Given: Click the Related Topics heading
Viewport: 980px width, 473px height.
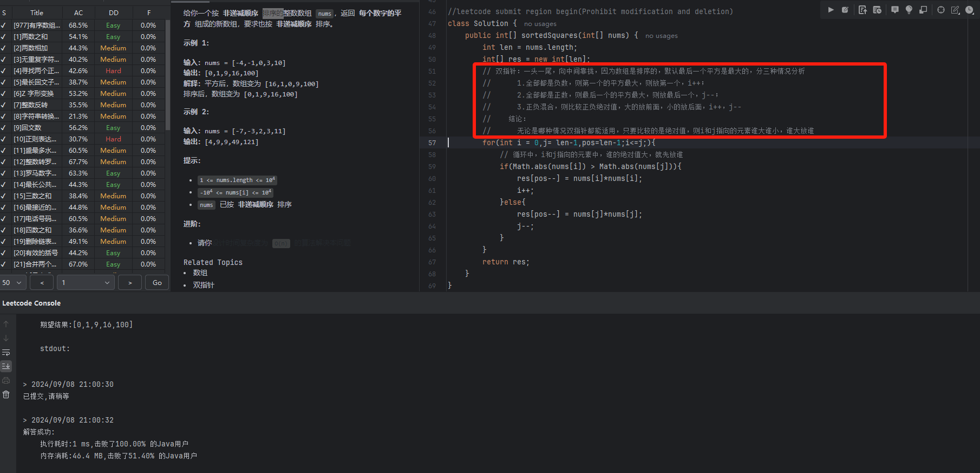Looking at the screenshot, I should (213, 262).
